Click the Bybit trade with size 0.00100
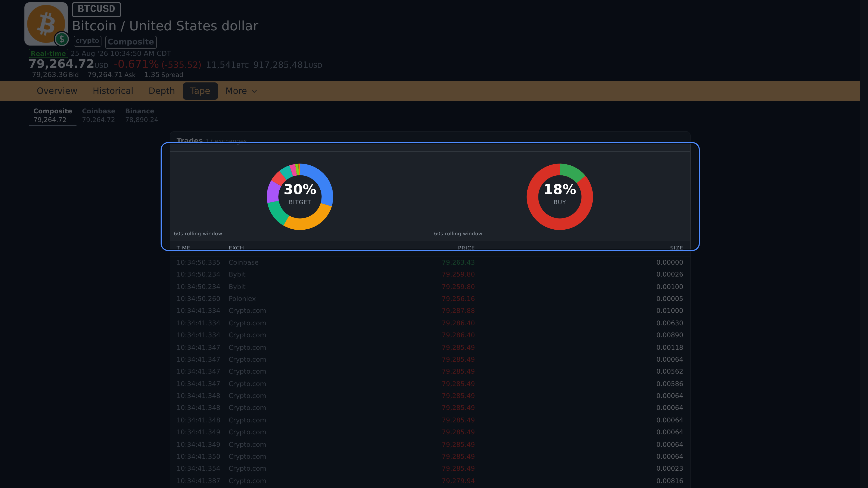This screenshot has width=868, height=488. 430,287
